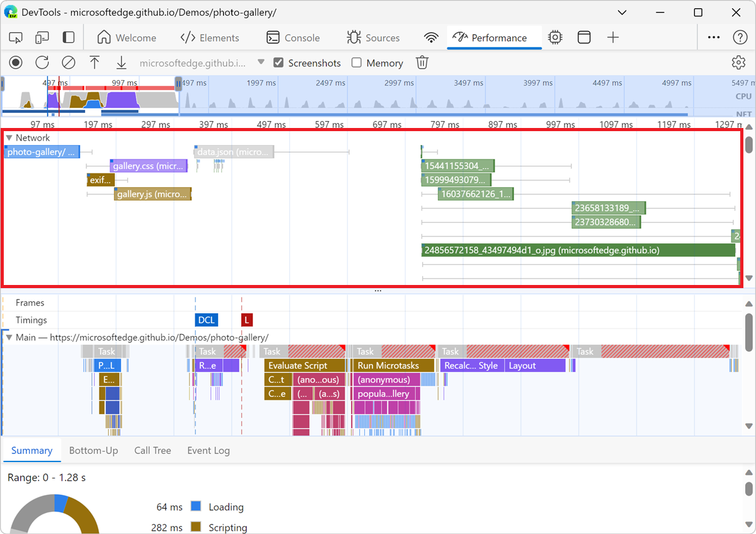Click the DCL timing marker
756x534 pixels.
(x=206, y=320)
